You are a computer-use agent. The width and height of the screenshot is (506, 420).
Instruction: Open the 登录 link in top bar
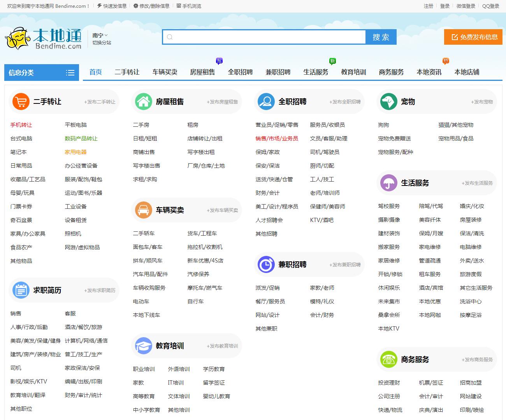click(445, 6)
